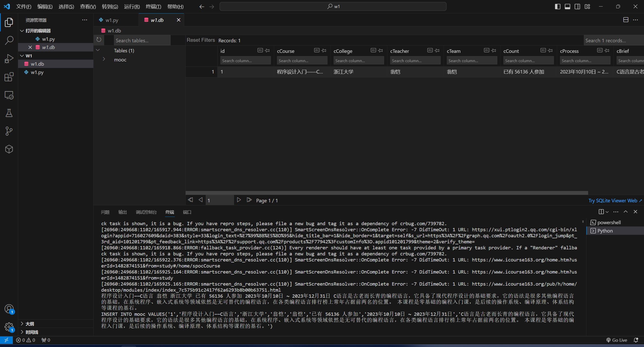Go to next page of records
Viewport: 644px width, 347px height.
[x=239, y=200]
